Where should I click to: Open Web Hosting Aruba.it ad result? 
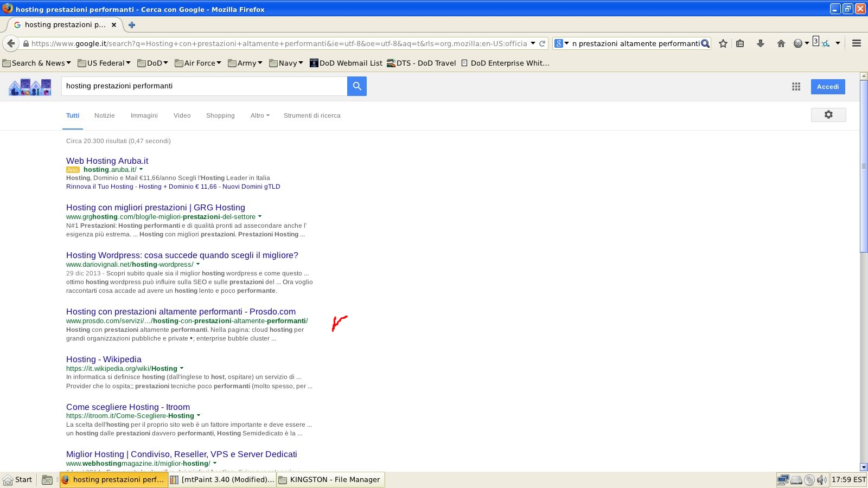[x=107, y=160]
